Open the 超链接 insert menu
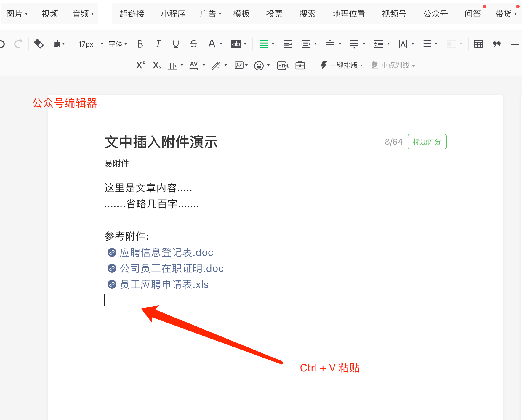The width and height of the screenshot is (522, 420). click(x=132, y=14)
